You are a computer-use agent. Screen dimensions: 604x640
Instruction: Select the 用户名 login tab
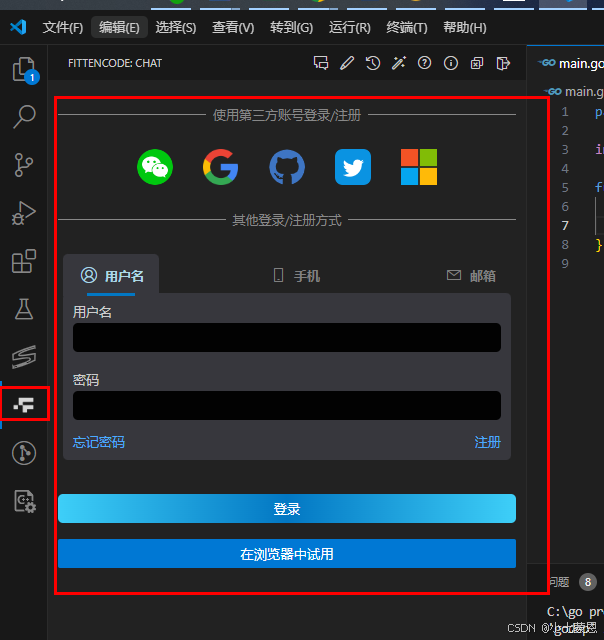coord(111,276)
